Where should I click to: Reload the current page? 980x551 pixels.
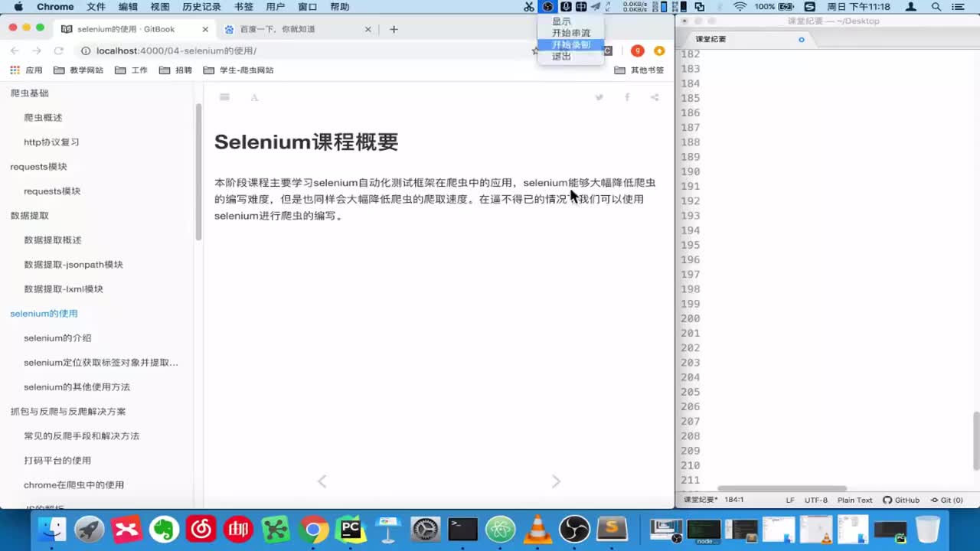58,51
